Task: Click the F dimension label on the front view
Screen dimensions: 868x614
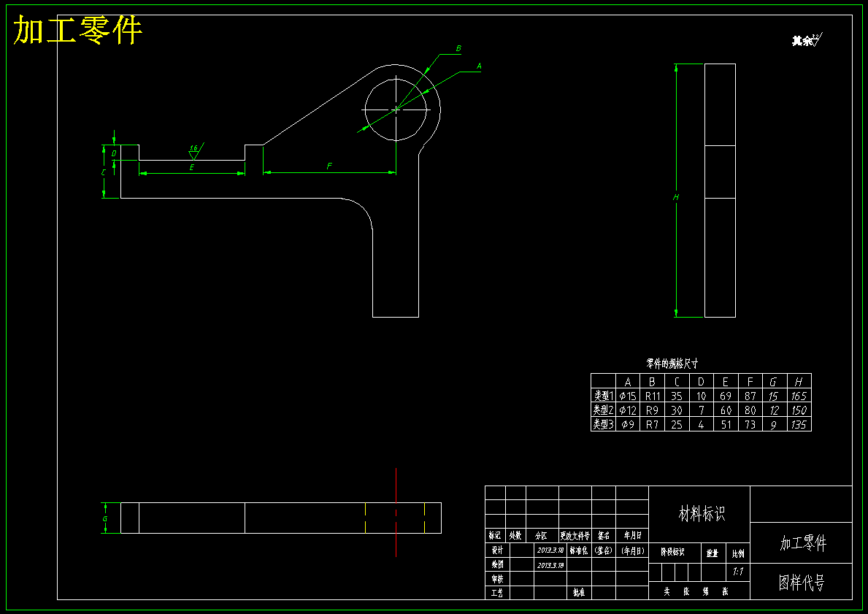Action: (329, 166)
